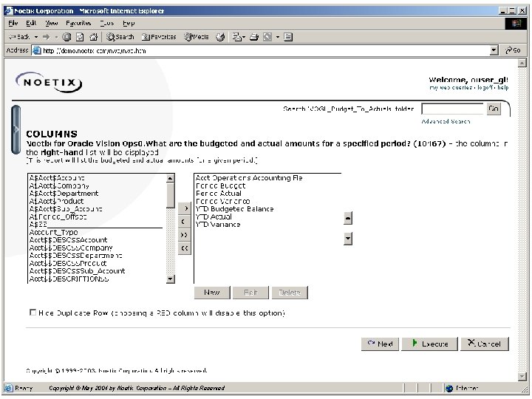Open the my web queries link
532x399 pixels.
pyautogui.click(x=450, y=87)
